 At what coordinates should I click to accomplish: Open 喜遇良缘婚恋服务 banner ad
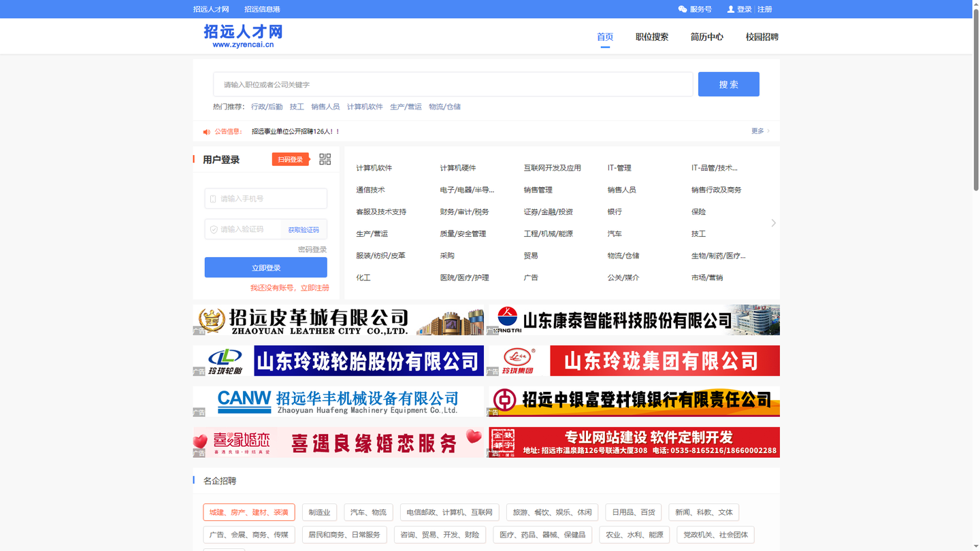pos(339,442)
